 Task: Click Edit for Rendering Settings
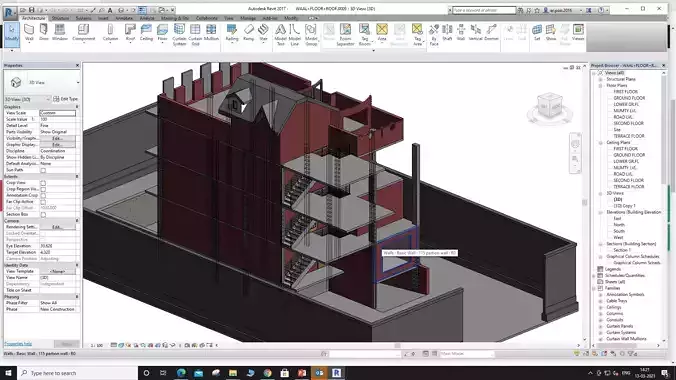(57, 227)
